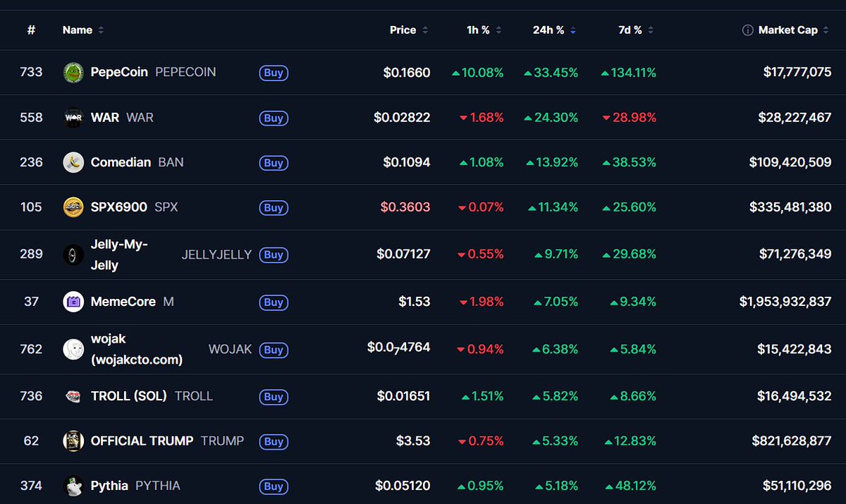
Task: Open the SPX6900 coin page link
Action: [119, 207]
